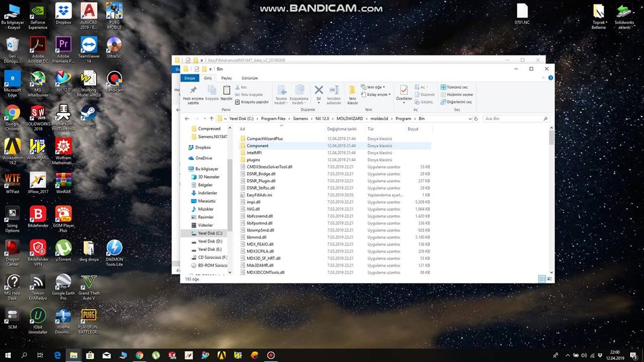Viewport: 644px width, 362px height.
Task: Select the Component folder row
Action: pos(335,146)
